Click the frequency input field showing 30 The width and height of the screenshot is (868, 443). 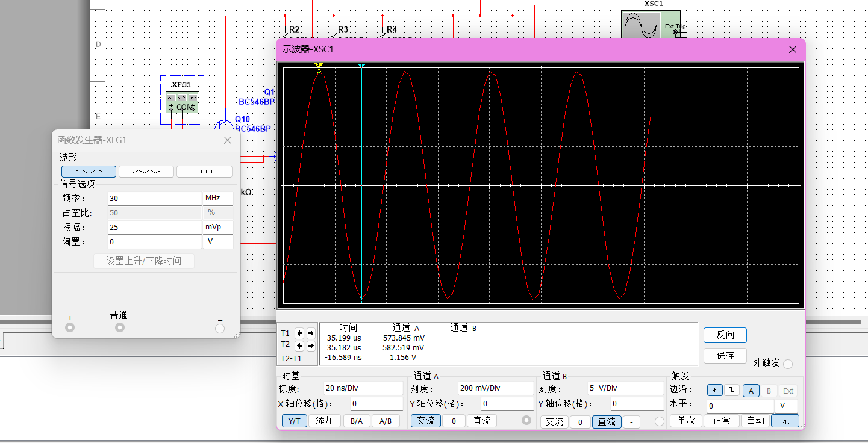point(155,198)
